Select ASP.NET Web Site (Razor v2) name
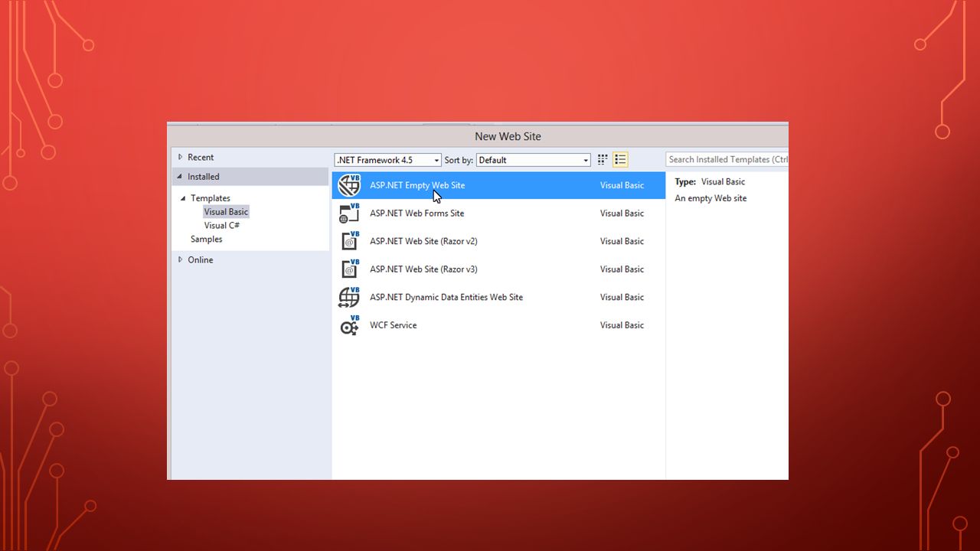 tap(423, 241)
